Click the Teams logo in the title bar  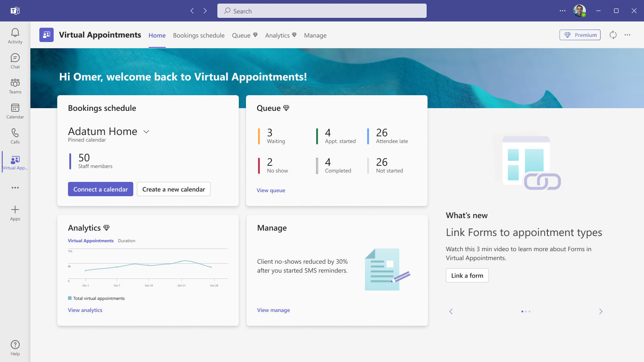(x=15, y=10)
